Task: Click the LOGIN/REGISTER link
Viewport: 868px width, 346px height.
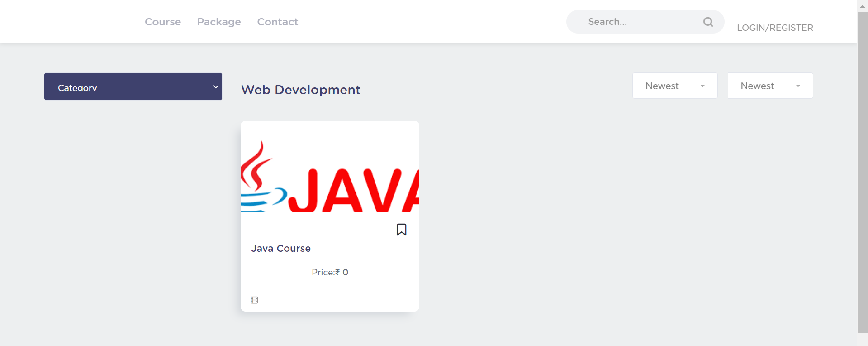Action: [775, 28]
